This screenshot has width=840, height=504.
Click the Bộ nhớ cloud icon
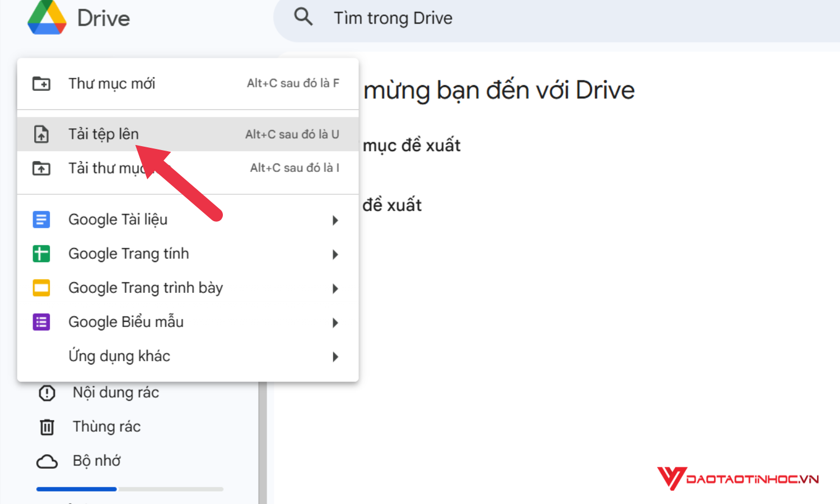coord(47,461)
